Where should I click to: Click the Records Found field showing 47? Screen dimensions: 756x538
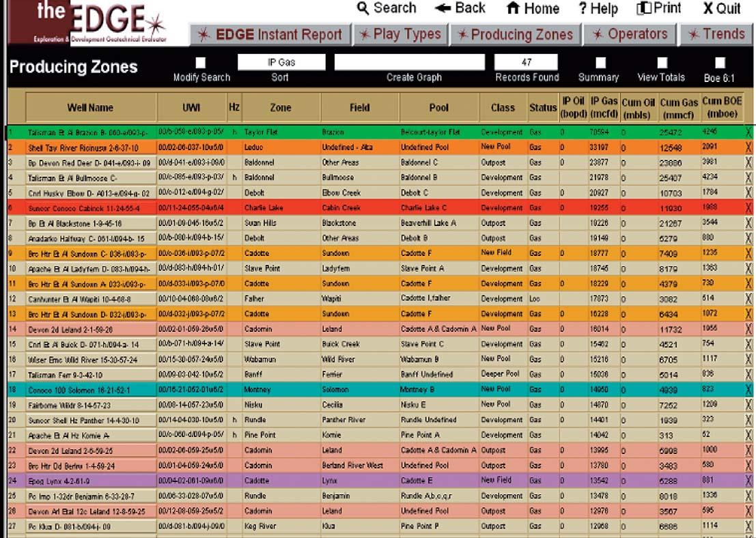[x=526, y=62]
